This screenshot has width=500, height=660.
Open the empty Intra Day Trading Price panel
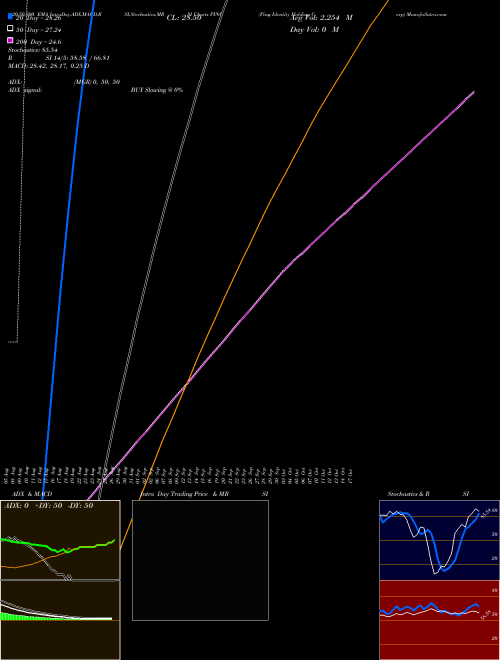[200, 560]
